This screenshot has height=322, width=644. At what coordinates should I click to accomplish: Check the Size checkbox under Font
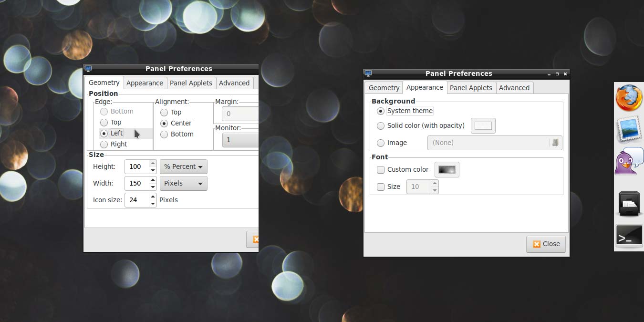381,187
